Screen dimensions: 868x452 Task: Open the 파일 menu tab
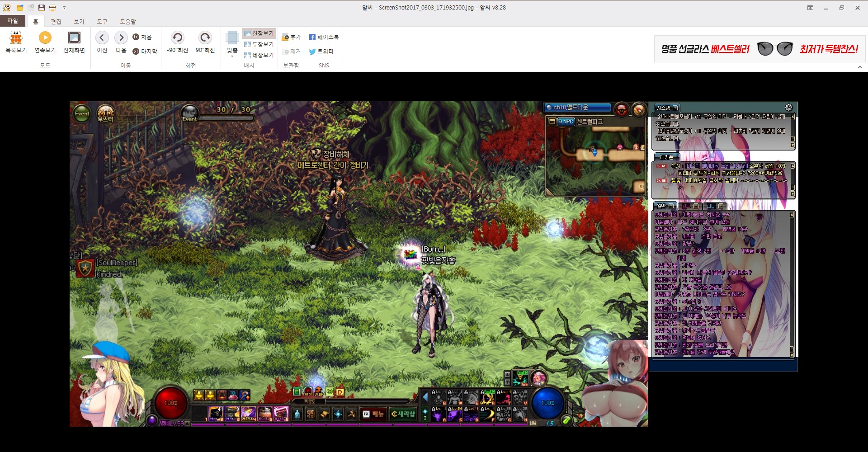13,21
